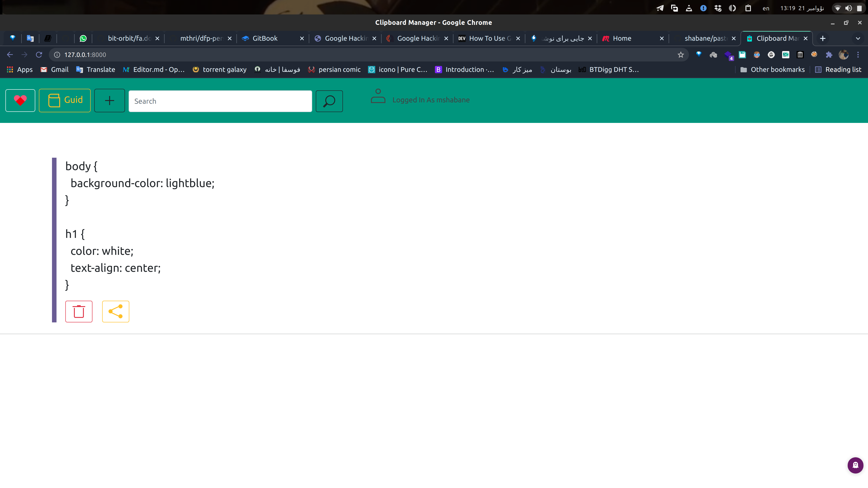Viewport: 868px width, 488px height.
Task: Click the Home tab in browser
Action: click(629, 38)
